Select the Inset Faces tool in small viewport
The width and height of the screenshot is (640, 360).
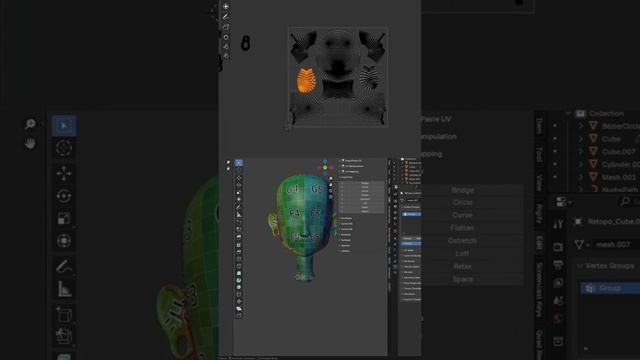239,244
